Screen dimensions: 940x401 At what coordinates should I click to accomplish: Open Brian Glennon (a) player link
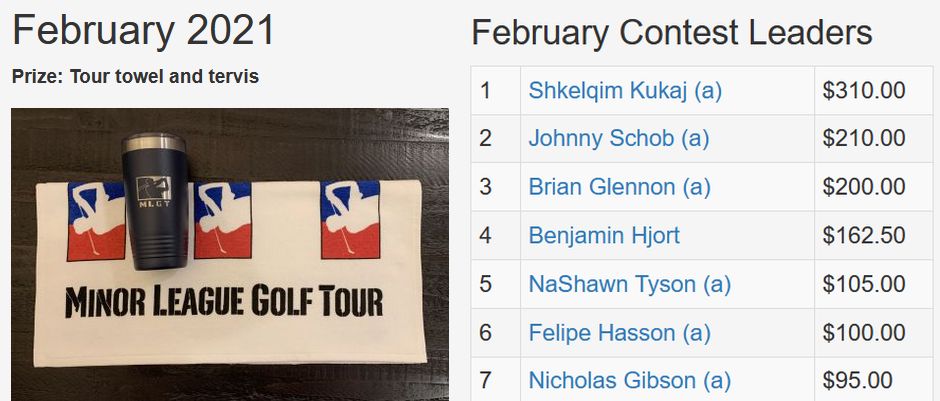(x=619, y=188)
